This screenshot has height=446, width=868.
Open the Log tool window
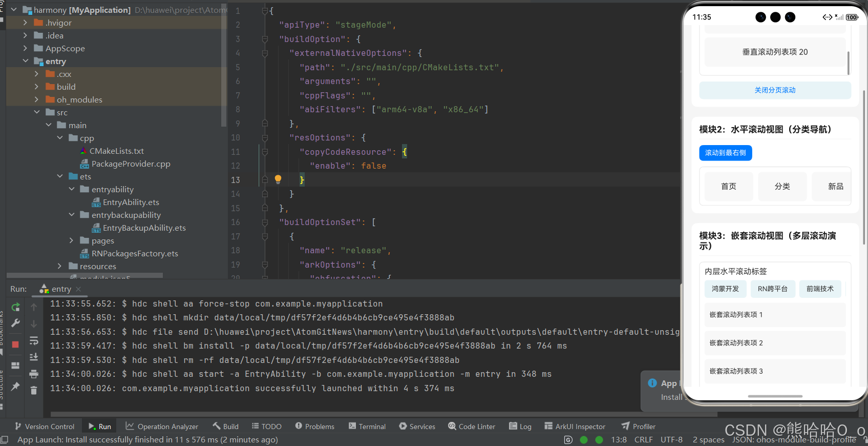tap(520, 427)
